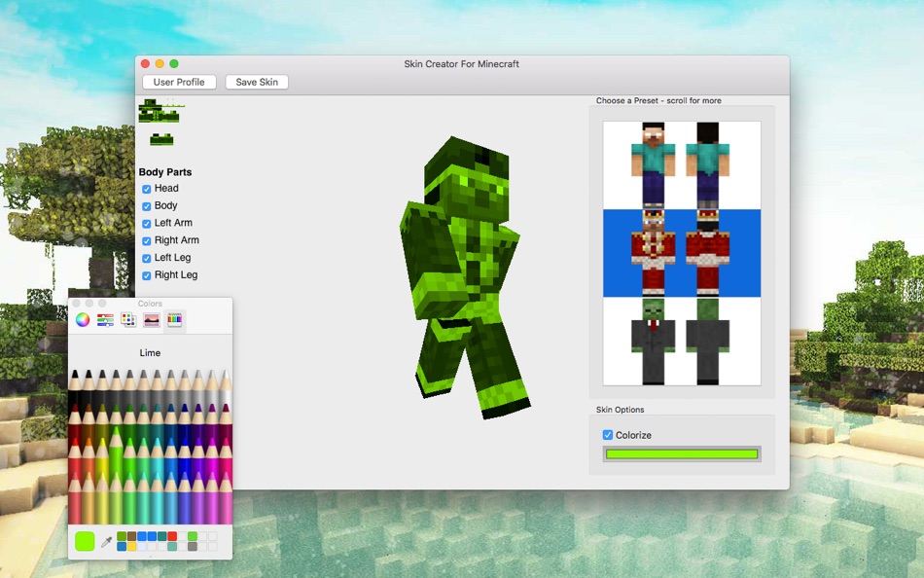This screenshot has width=924, height=578.
Task: Click the large lime current color swatch
Action: 85,541
